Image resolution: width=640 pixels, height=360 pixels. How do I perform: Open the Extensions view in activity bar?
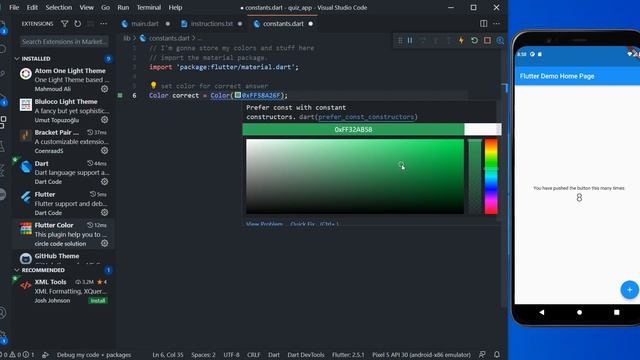(3, 122)
